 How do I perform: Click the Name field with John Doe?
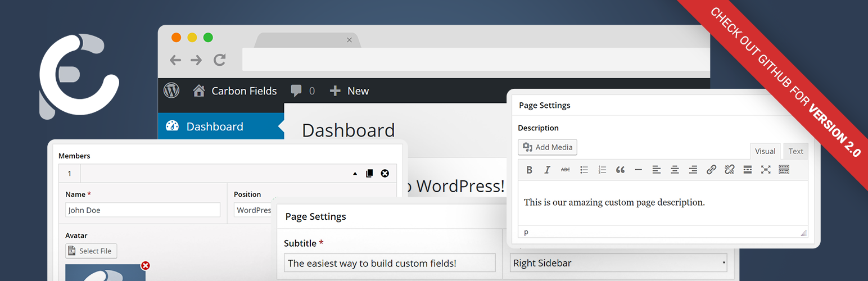click(x=143, y=210)
